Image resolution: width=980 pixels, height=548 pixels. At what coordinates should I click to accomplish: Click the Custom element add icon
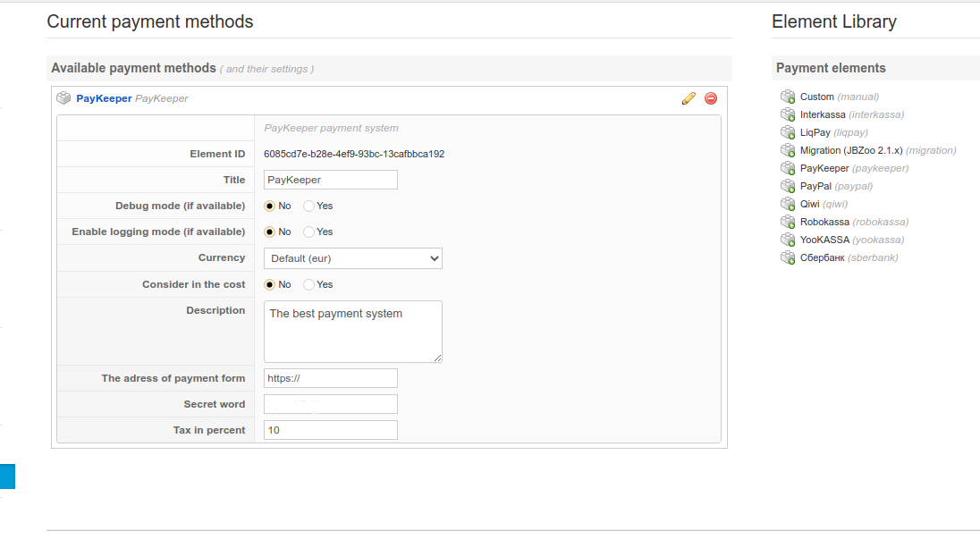pyautogui.click(x=788, y=97)
